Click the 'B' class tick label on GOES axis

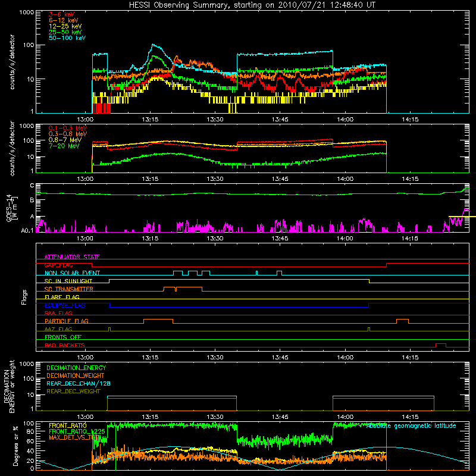32,201
